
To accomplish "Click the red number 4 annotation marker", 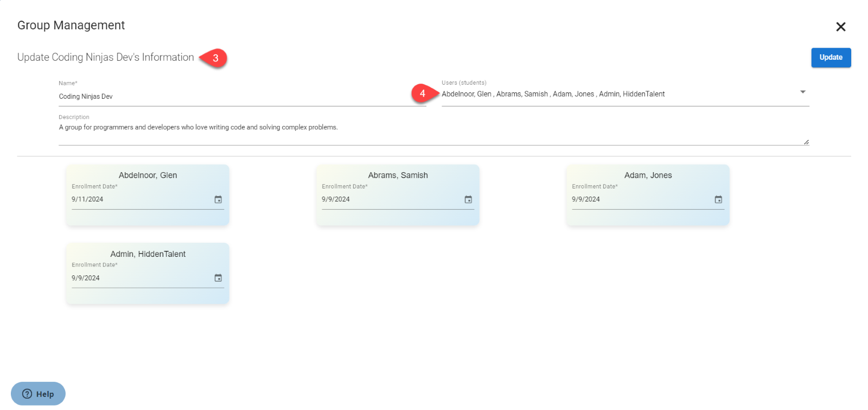I will (x=423, y=93).
